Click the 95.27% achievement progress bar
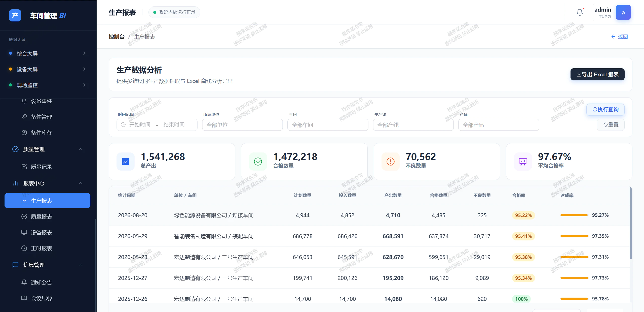The image size is (644, 312). (x=574, y=215)
